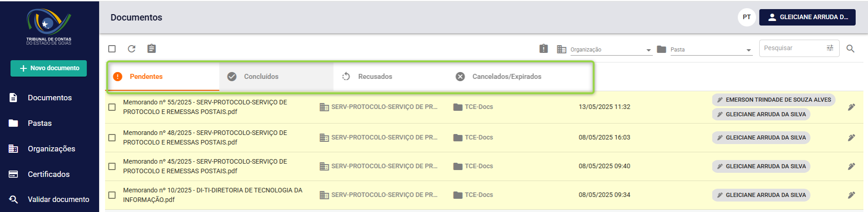Image resolution: width=868 pixels, height=212 pixels.
Task: Open search filter options icon in Pesquisar
Action: pos(830,48)
